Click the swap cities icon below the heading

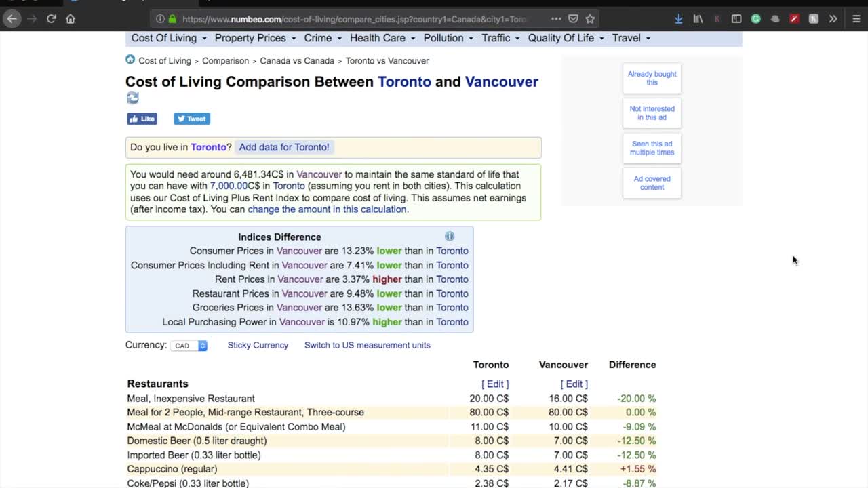pyautogui.click(x=133, y=98)
